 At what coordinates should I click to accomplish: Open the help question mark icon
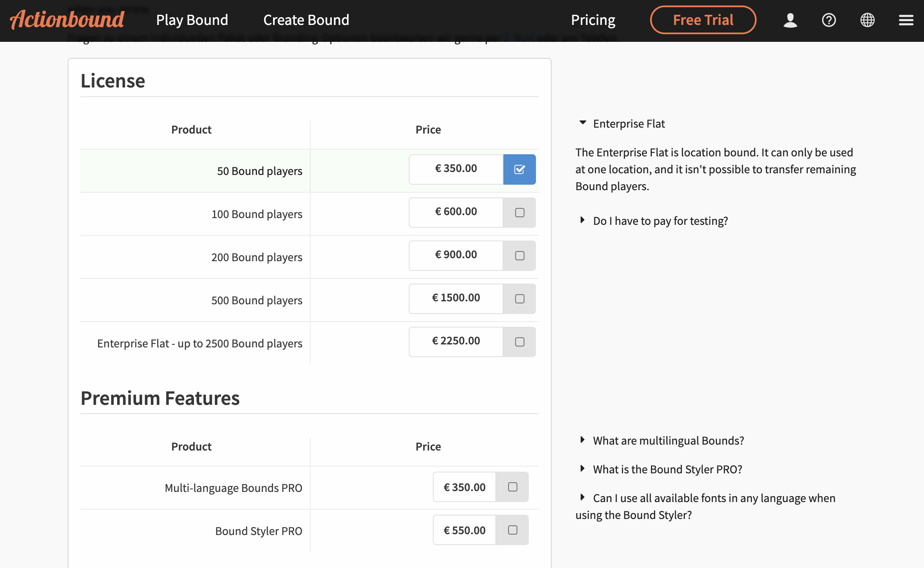point(829,20)
